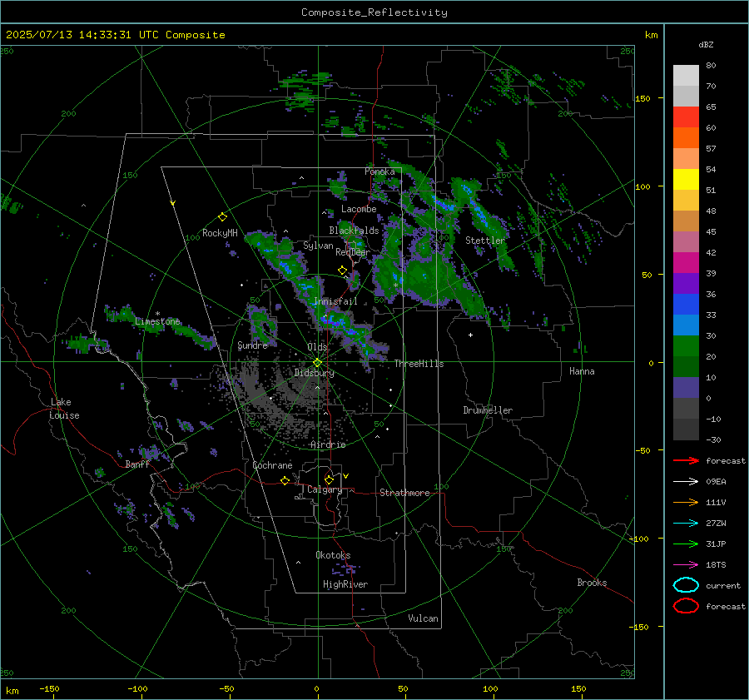Image resolution: width=749 pixels, height=700 pixels.
Task: Click the Stettler city label
Action: (x=485, y=241)
